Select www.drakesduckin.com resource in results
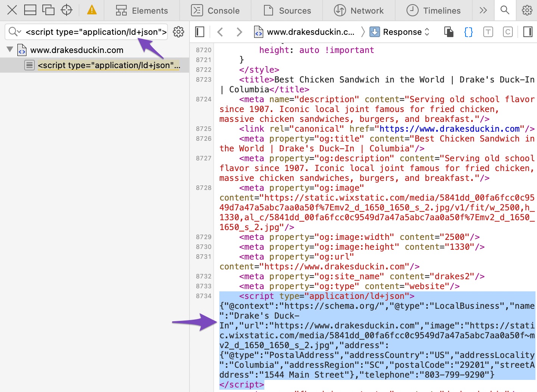The height and width of the screenshot is (392, 537). 77,50
